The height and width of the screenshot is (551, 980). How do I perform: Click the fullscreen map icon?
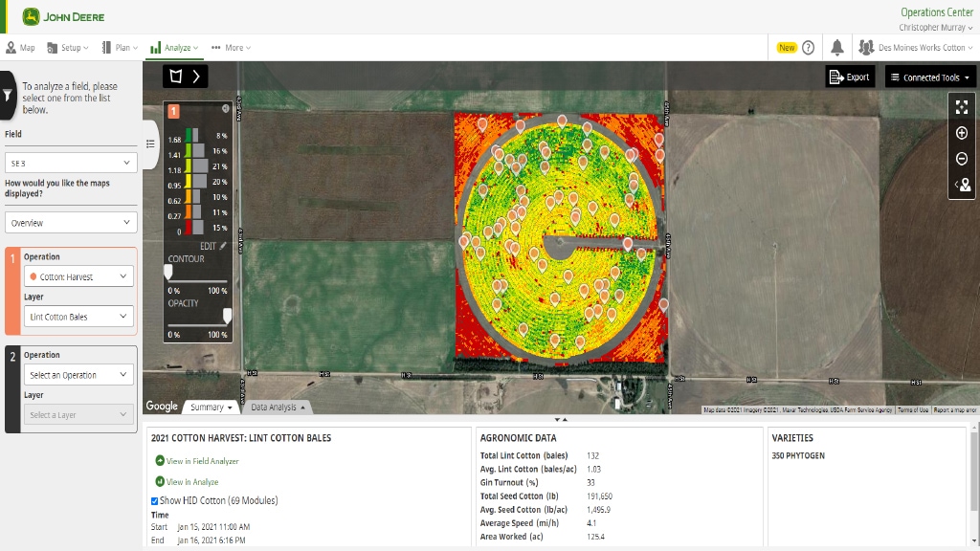(x=962, y=107)
